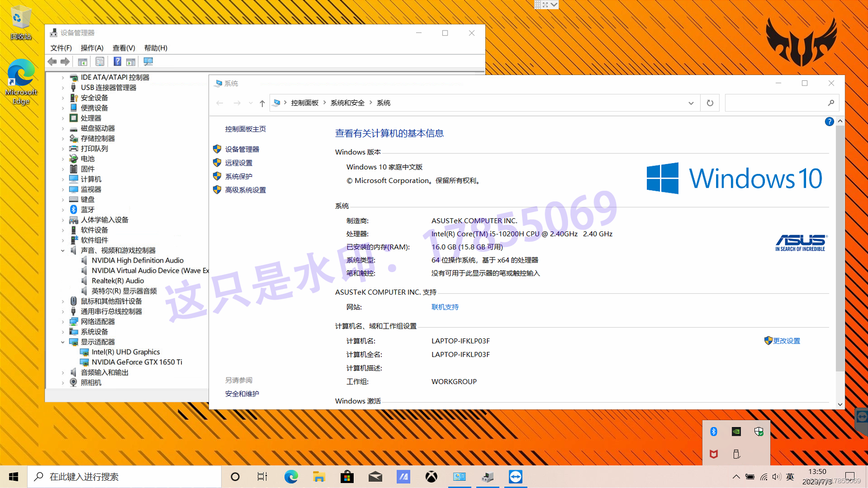Image resolution: width=868 pixels, height=488 pixels.
Task: Click the taskbar search box
Action: pyautogui.click(x=124, y=477)
